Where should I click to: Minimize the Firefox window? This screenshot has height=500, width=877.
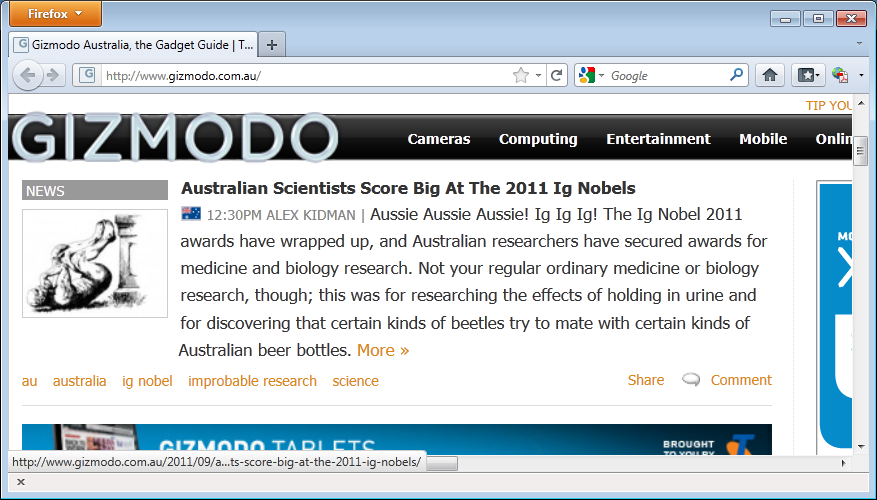(x=785, y=19)
